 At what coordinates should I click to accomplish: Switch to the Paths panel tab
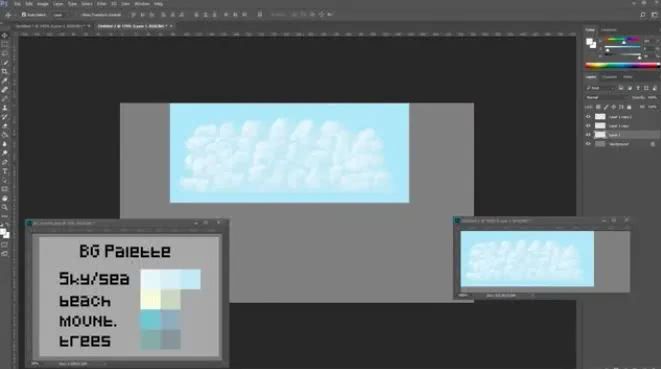point(628,77)
